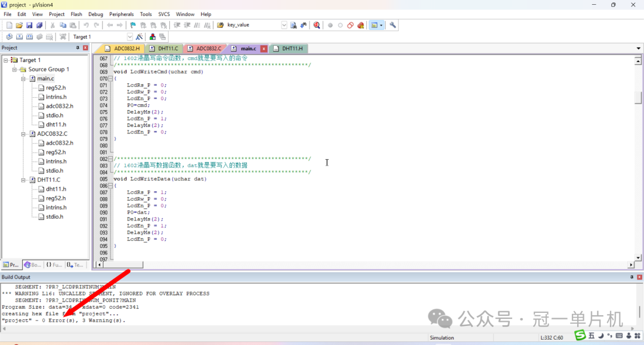Show the Functions panel tab
This screenshot has width=644, height=345.
pyautogui.click(x=54, y=265)
